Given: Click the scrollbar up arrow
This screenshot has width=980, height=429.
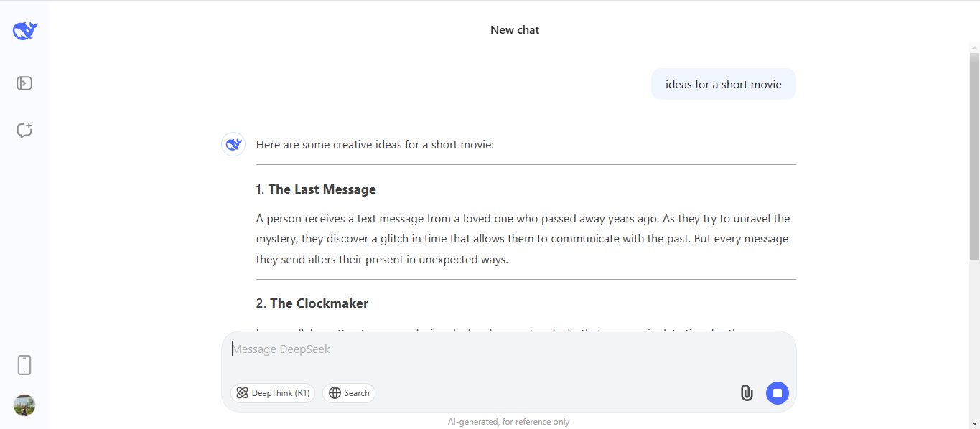Looking at the screenshot, I should tap(974, 47).
